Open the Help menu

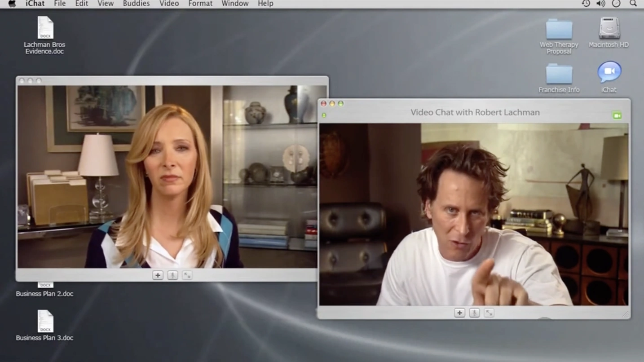[x=265, y=4]
